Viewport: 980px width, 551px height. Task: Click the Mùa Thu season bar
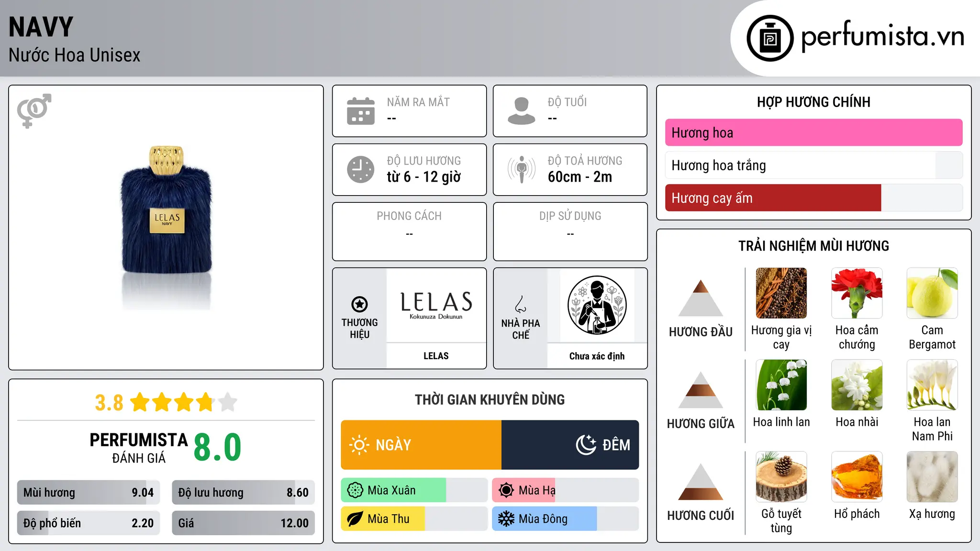click(x=414, y=519)
